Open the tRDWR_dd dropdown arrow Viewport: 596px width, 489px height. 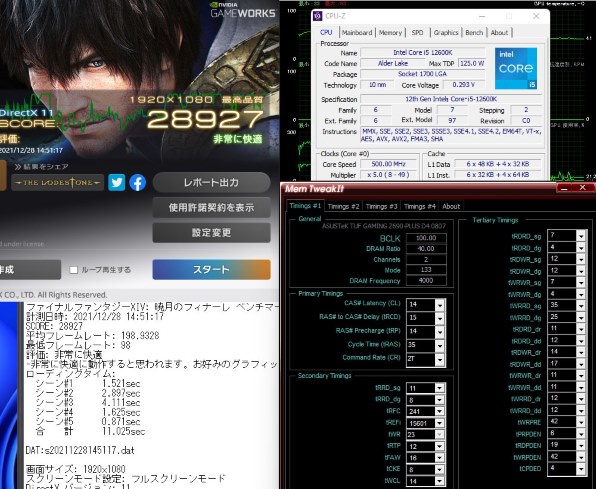(x=581, y=364)
